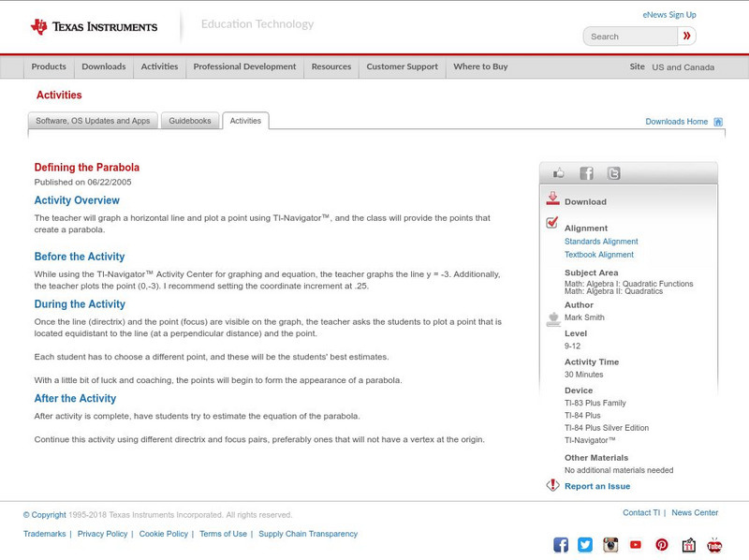The height and width of the screenshot is (560, 749).
Task: Click the author name Mark Smith
Action: (x=584, y=317)
